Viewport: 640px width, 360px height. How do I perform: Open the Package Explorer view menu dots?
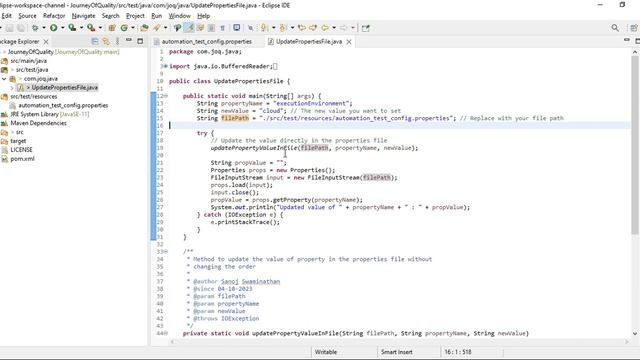[x=117, y=41]
